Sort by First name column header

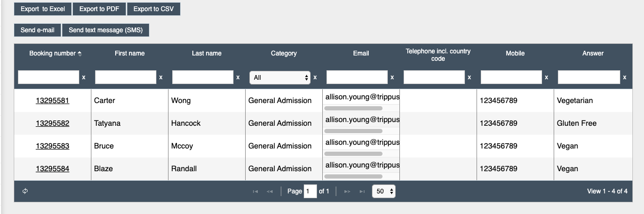tap(129, 53)
